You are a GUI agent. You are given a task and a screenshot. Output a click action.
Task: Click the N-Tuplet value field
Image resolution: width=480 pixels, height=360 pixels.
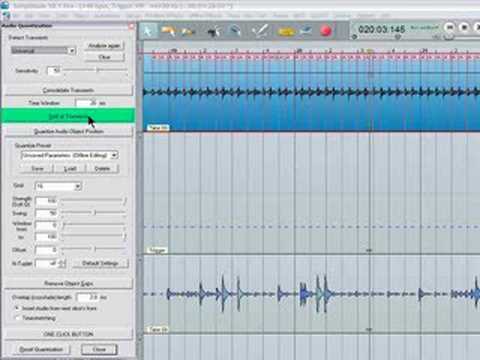(x=47, y=263)
